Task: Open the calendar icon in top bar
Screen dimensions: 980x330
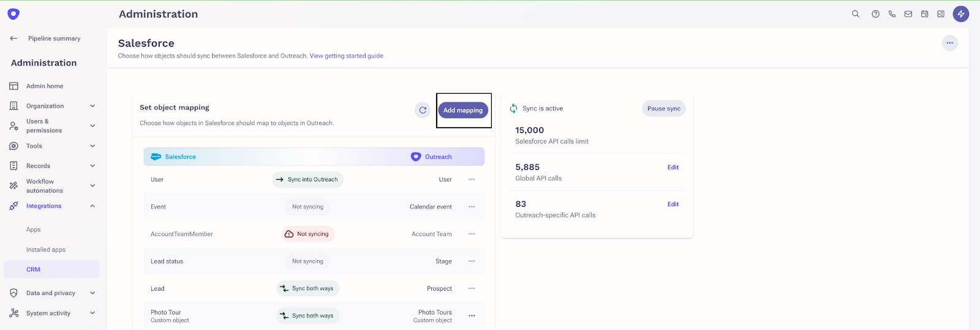Action: click(925, 13)
